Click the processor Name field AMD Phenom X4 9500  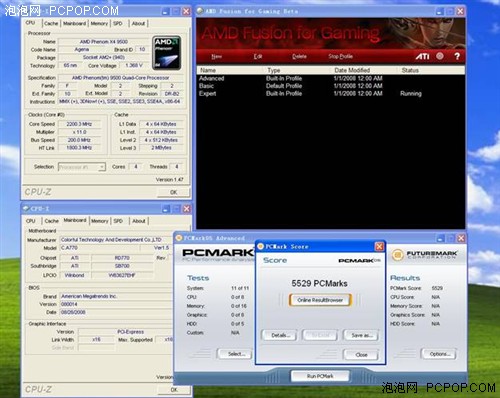pyautogui.click(x=104, y=42)
